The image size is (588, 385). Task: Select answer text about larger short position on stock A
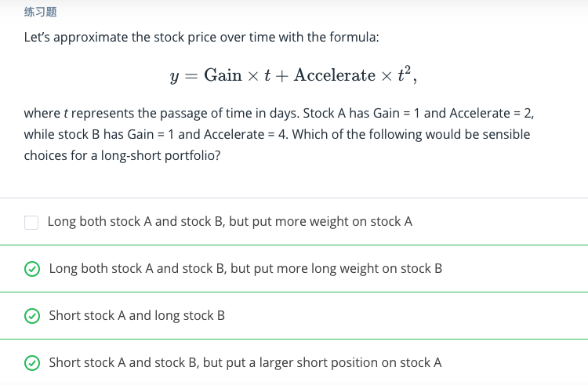245,362
